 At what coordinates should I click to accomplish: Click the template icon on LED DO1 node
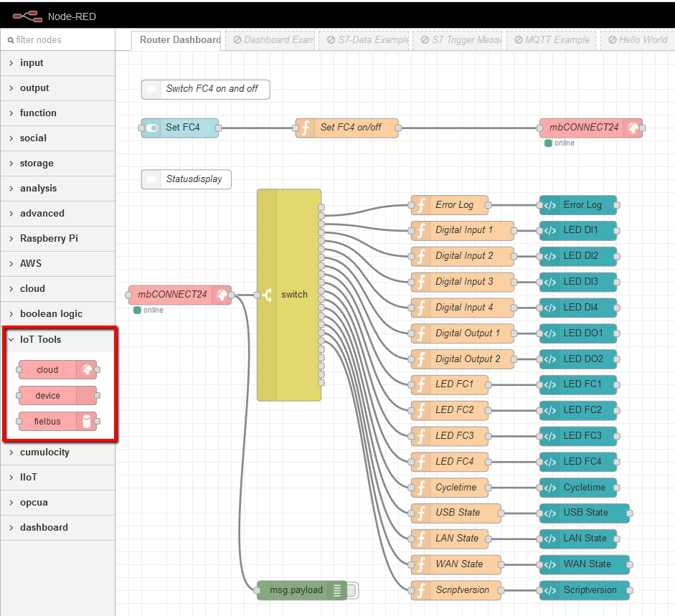point(549,333)
